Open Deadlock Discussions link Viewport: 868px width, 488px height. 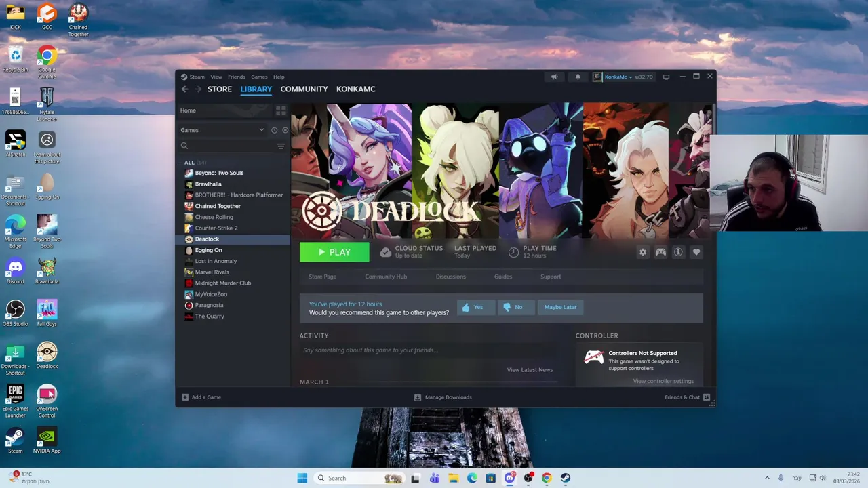pos(451,277)
